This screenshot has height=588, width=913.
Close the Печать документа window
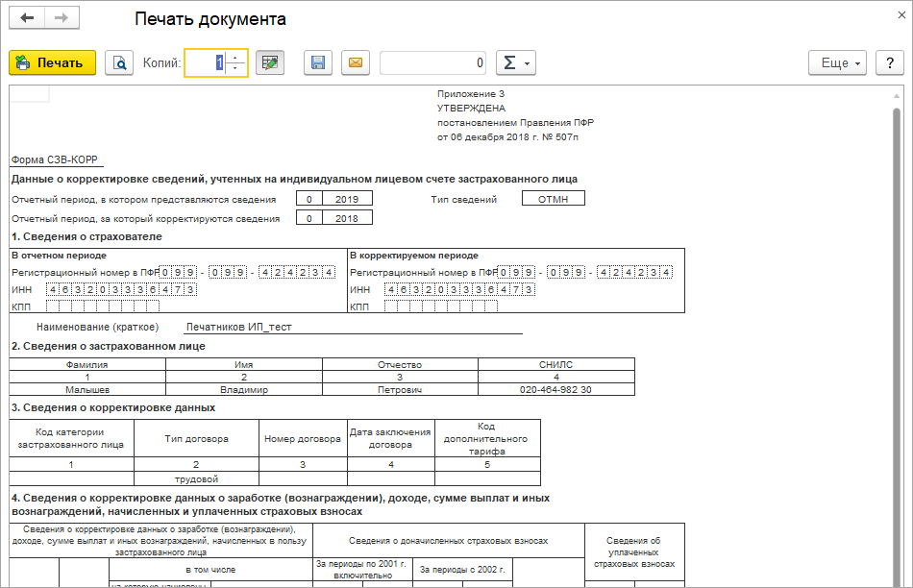click(x=901, y=15)
